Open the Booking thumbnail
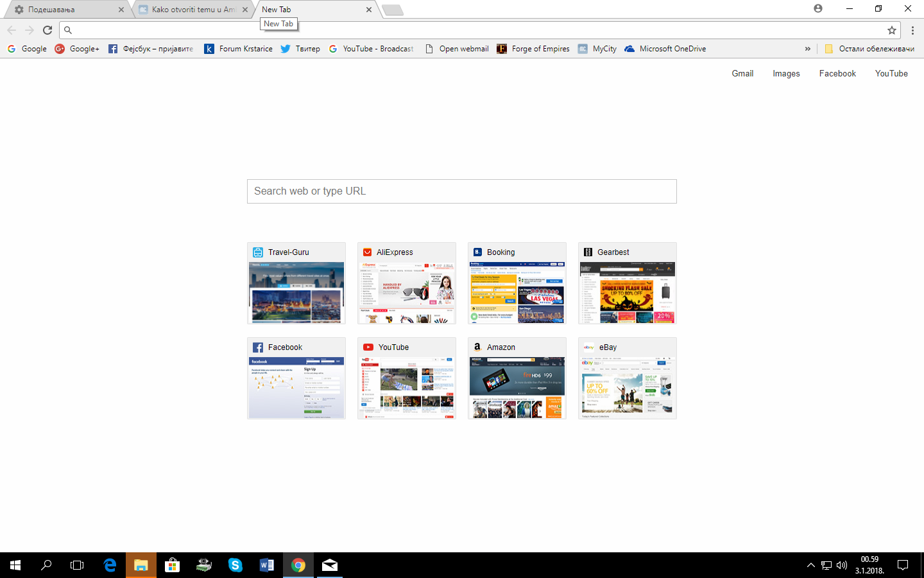Viewport: 924px width, 578px height. click(x=517, y=283)
